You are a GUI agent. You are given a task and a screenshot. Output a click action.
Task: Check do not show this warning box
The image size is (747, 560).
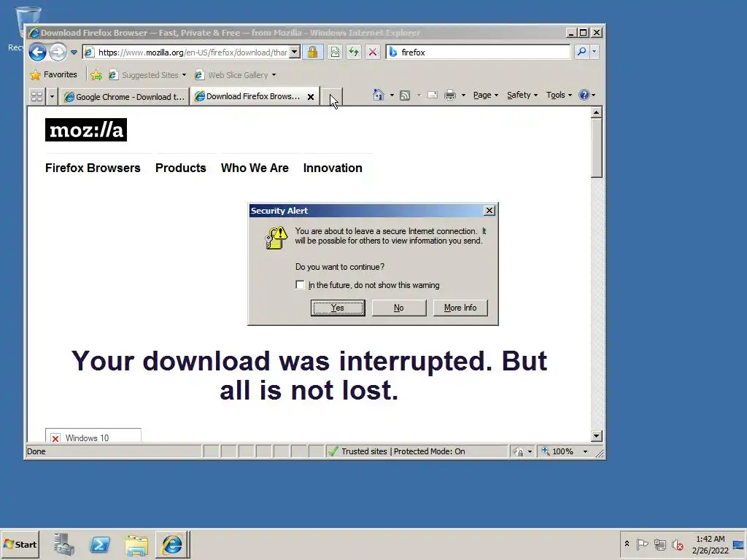[300, 285]
